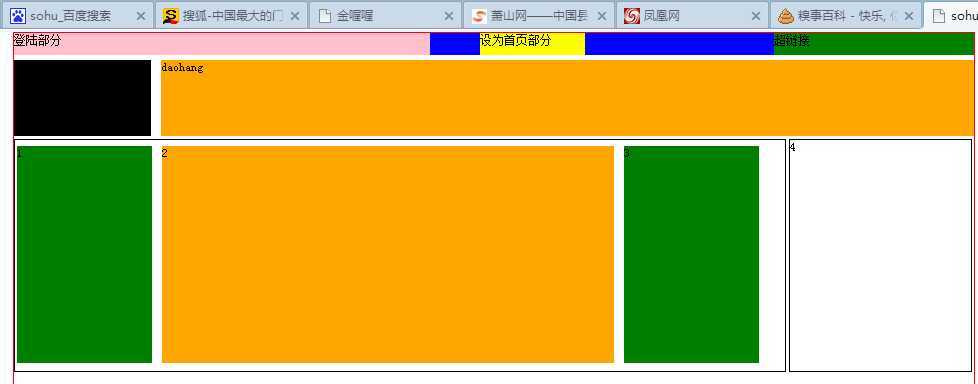Image resolution: width=978 pixels, height=384 pixels.
Task: Close the 凤凰网 tab
Action: (756, 16)
